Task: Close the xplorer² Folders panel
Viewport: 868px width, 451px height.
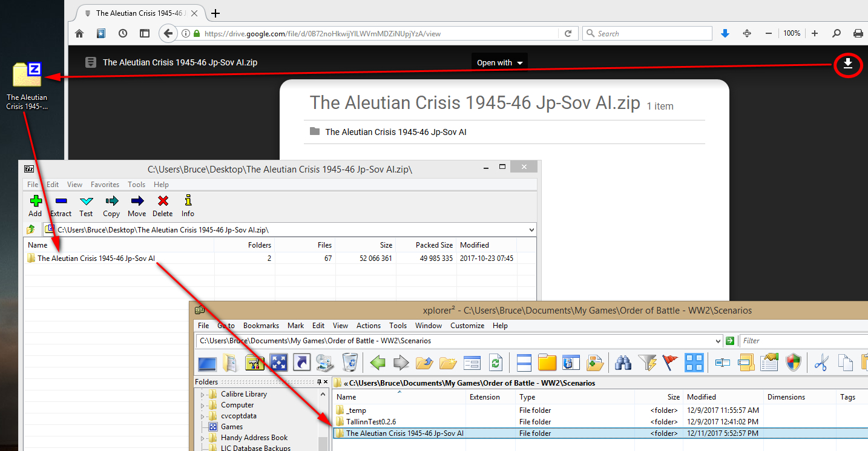Action: (x=327, y=382)
